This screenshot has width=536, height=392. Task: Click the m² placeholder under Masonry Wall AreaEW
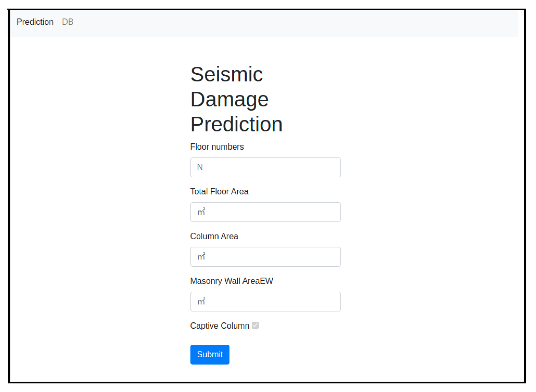201,301
